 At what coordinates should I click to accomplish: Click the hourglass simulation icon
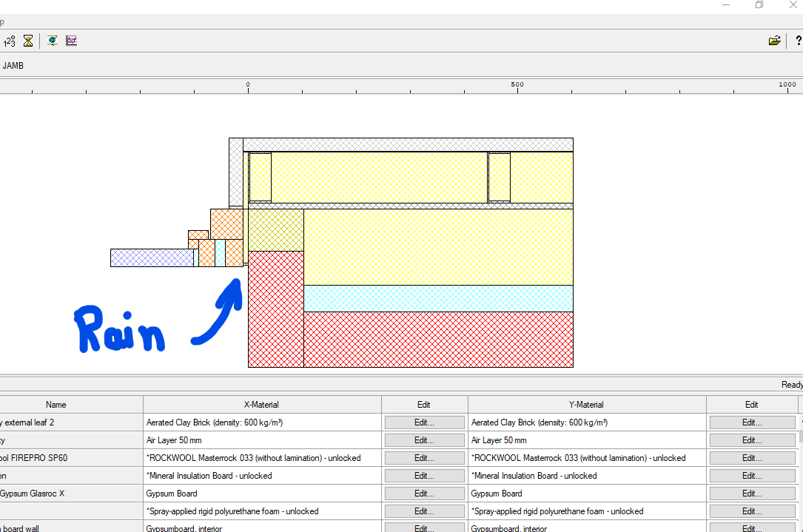[x=28, y=41]
